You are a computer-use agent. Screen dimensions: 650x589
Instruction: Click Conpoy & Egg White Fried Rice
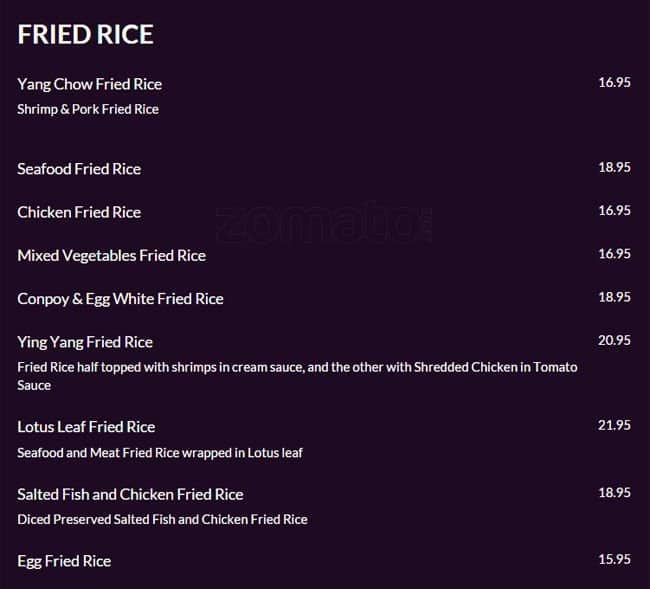point(120,298)
